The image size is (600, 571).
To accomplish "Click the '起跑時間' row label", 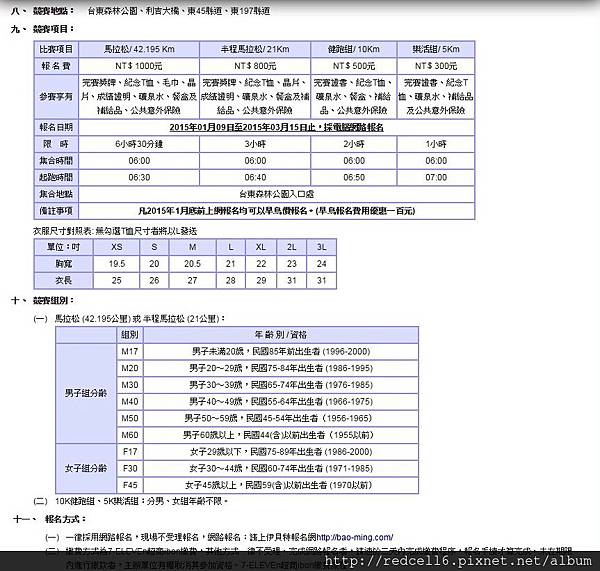I will coord(56,178).
